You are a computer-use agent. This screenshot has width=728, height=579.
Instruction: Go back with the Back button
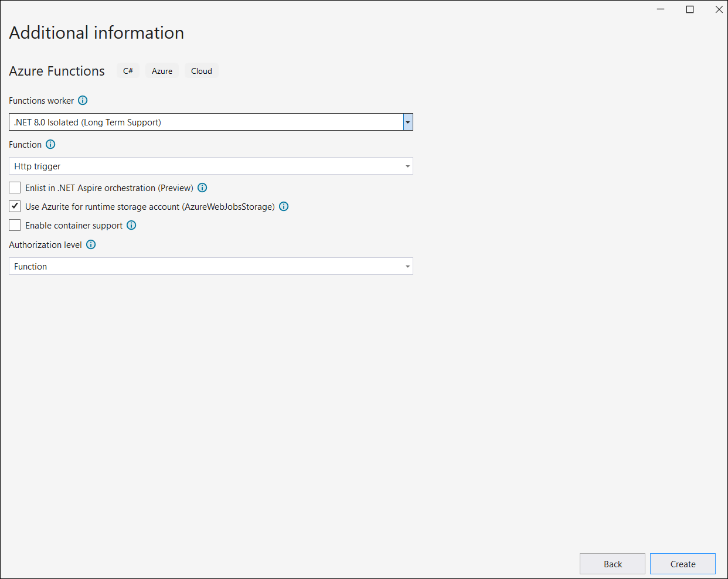[x=613, y=564]
